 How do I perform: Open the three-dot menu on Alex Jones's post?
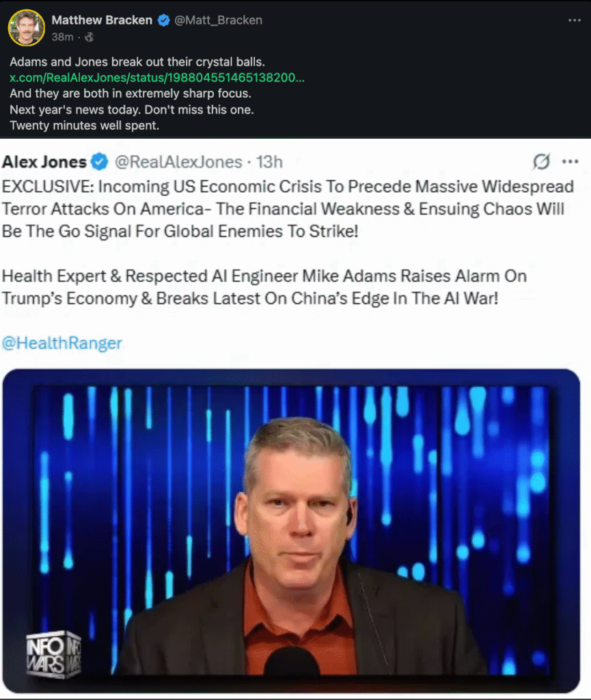(570, 161)
